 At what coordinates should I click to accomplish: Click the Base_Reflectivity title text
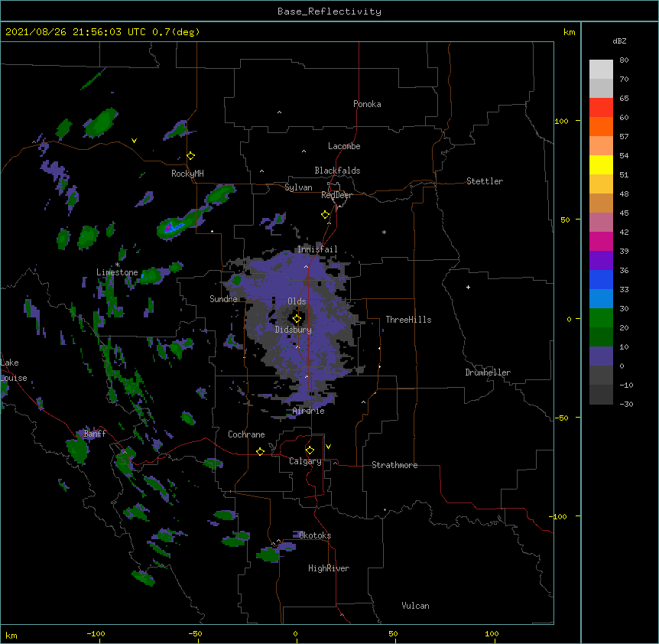click(329, 11)
